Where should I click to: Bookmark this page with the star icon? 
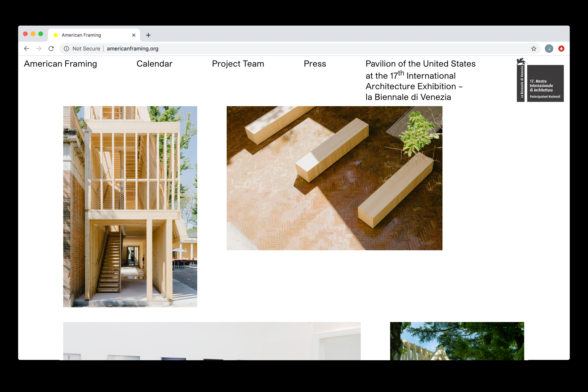click(x=533, y=49)
